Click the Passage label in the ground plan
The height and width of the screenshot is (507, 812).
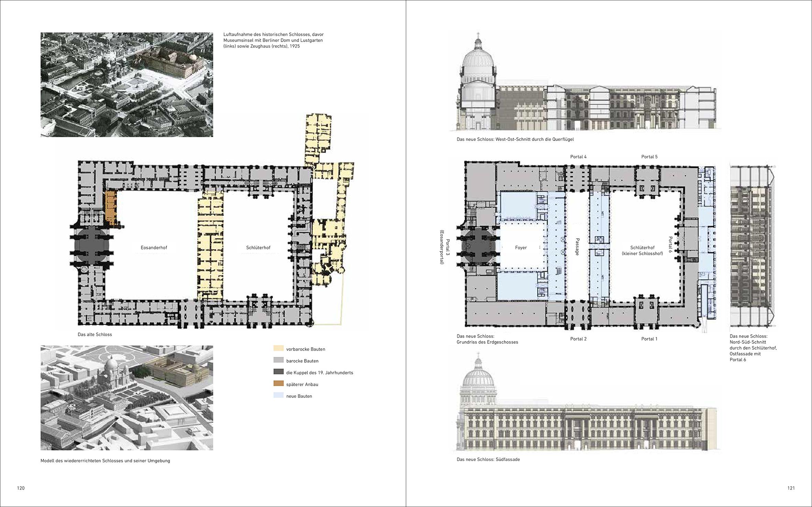point(577,247)
